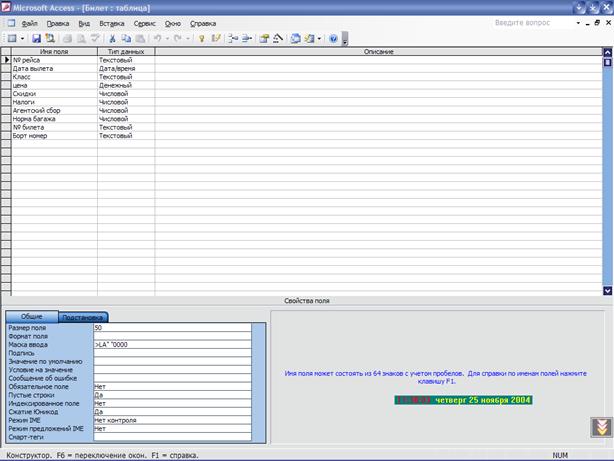Screen dimensions: 614x461
Task: Click the vertical scrollbar down arrow
Action: [607, 291]
